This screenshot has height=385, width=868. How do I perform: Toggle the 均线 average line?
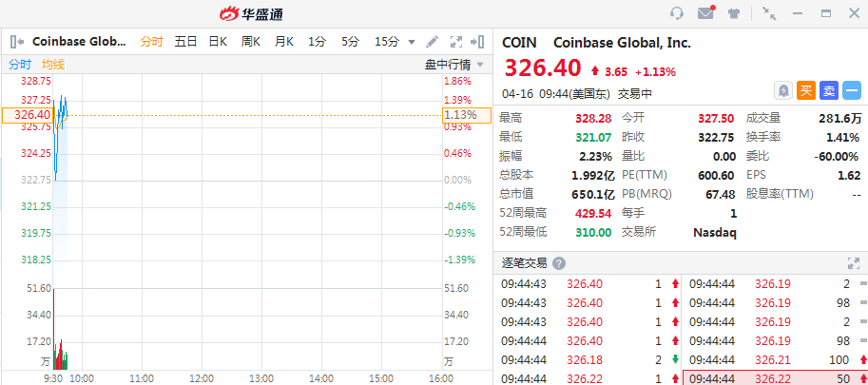[x=53, y=65]
